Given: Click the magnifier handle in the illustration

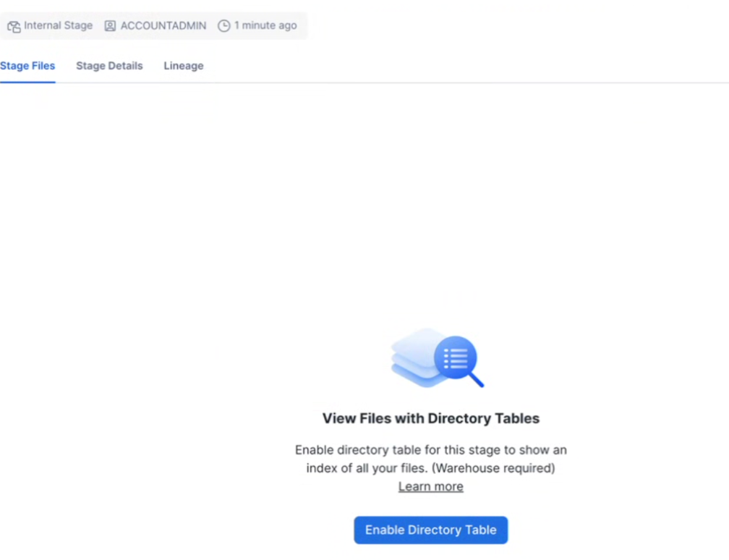Looking at the screenshot, I should click(x=477, y=380).
